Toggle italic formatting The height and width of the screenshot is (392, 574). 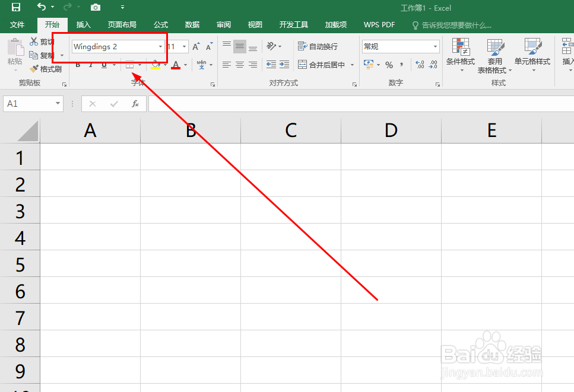coord(90,65)
